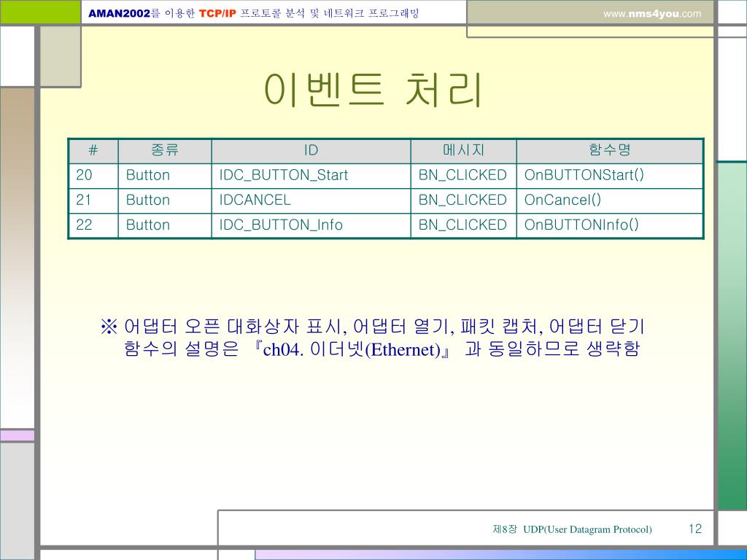Click BN_CLICKED in the IDC_BUTTON_Start row
The image size is (747, 560).
[462, 175]
